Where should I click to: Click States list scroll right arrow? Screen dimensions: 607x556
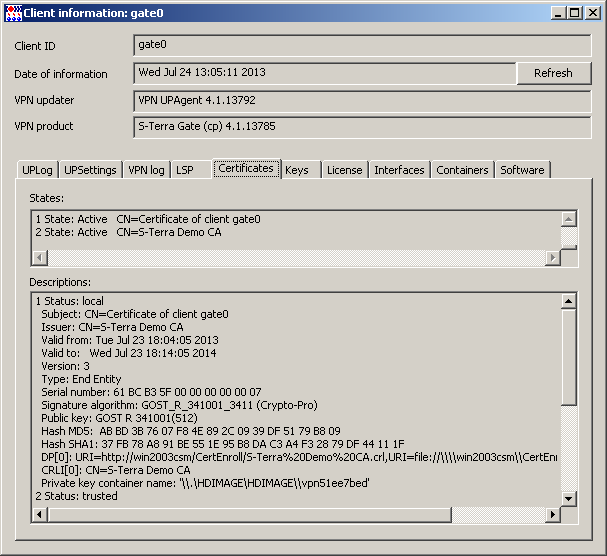[553, 257]
